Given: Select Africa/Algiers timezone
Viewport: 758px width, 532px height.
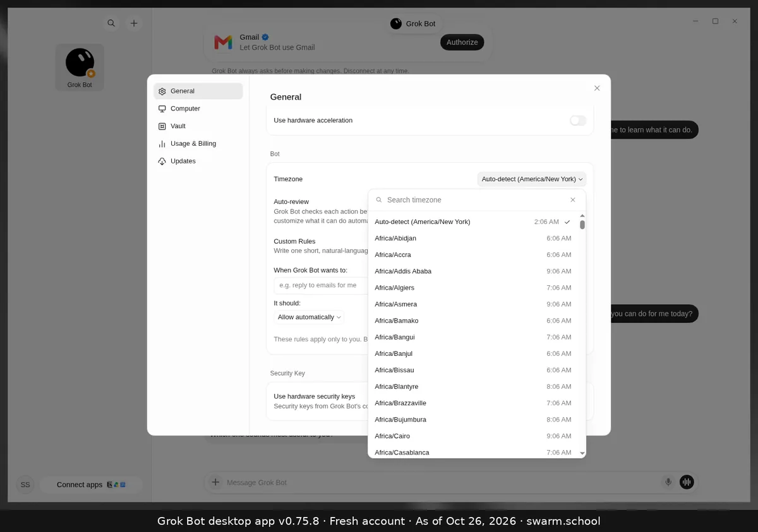Looking at the screenshot, I should click(472, 288).
